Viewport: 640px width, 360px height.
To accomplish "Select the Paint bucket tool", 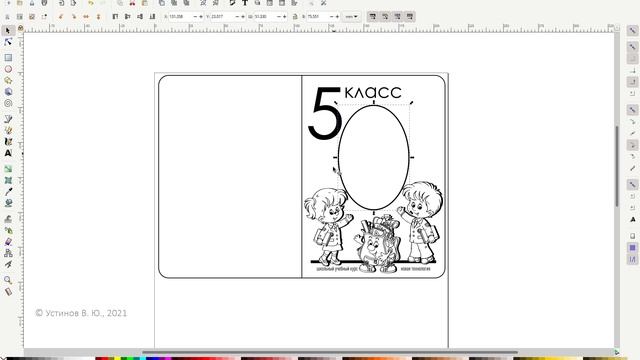I will (x=8, y=203).
